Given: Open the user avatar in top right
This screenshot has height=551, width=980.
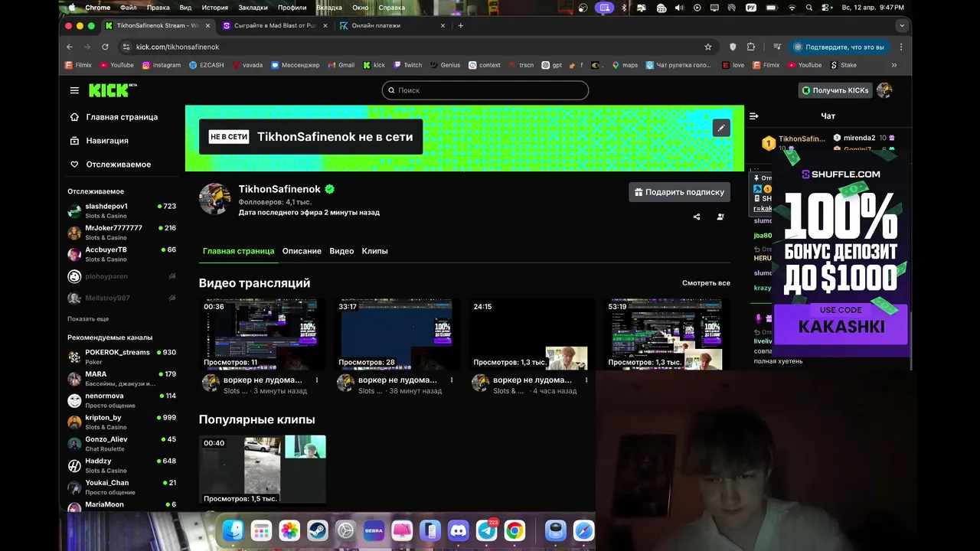Looking at the screenshot, I should click(x=884, y=90).
